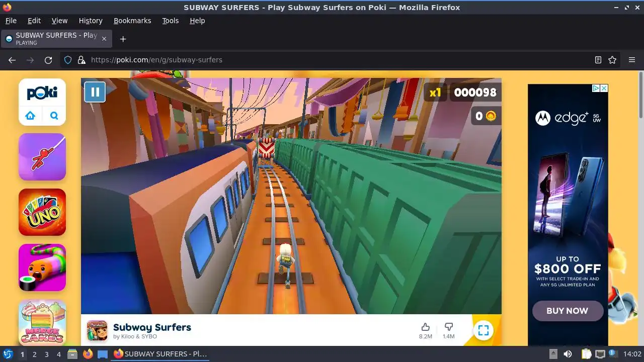Toggle reader view icon
Image resolution: width=644 pixels, height=362 pixels.
(598, 60)
